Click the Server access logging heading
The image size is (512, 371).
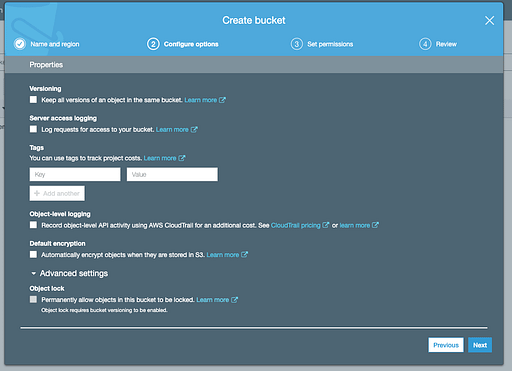[63, 118]
